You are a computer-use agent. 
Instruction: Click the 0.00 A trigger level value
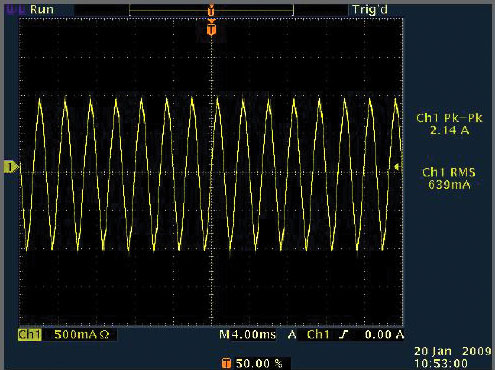tap(384, 334)
